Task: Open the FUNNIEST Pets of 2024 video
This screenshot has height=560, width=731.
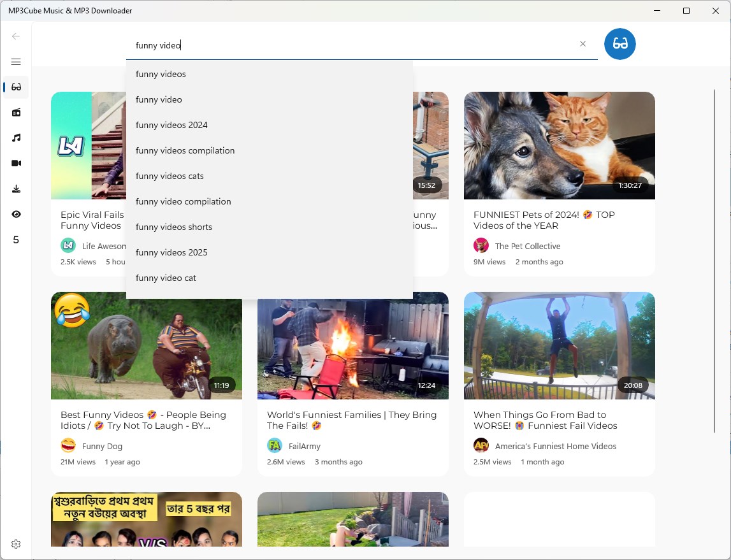Action: 559,145
